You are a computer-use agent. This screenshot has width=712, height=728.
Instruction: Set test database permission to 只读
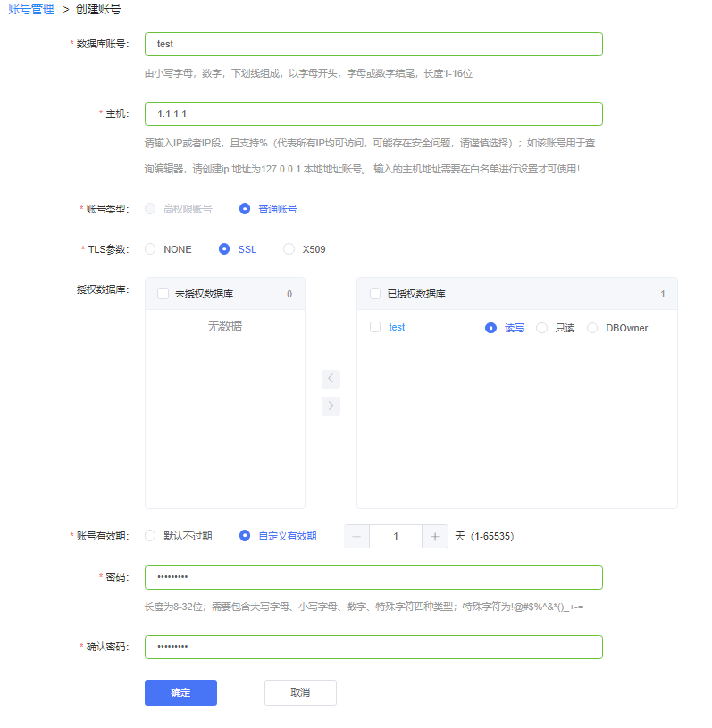(541, 328)
